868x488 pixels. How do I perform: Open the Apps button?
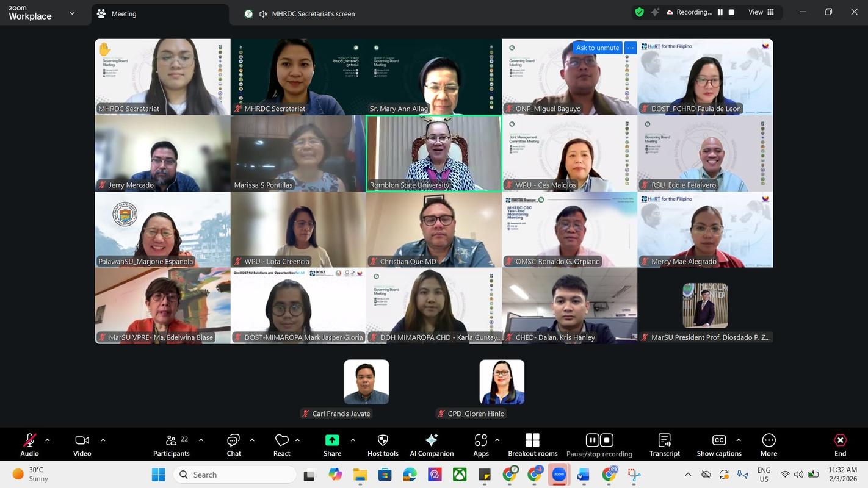(481, 445)
